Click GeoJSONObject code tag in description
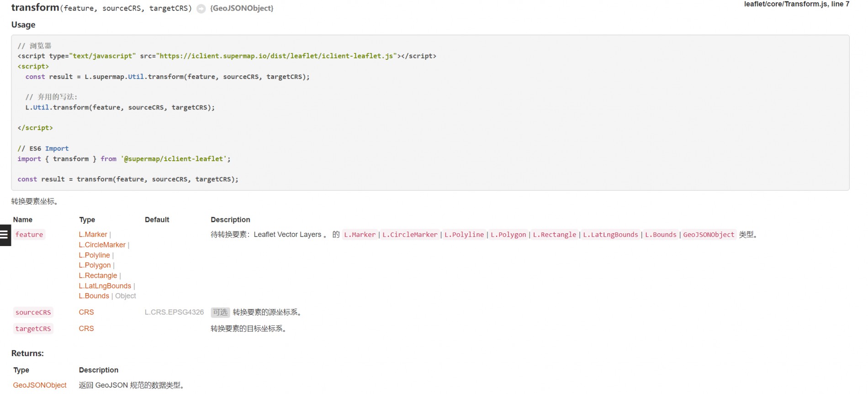This screenshot has width=868, height=394. [x=709, y=235]
